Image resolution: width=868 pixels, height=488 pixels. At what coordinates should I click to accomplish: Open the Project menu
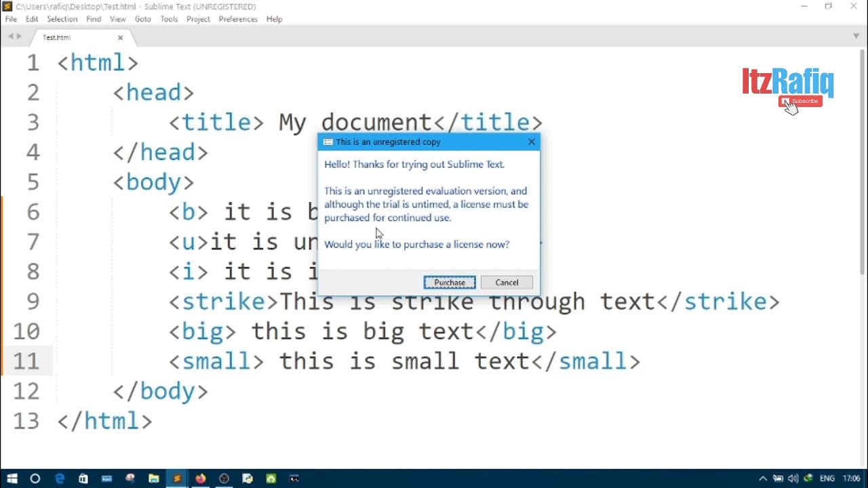point(198,19)
